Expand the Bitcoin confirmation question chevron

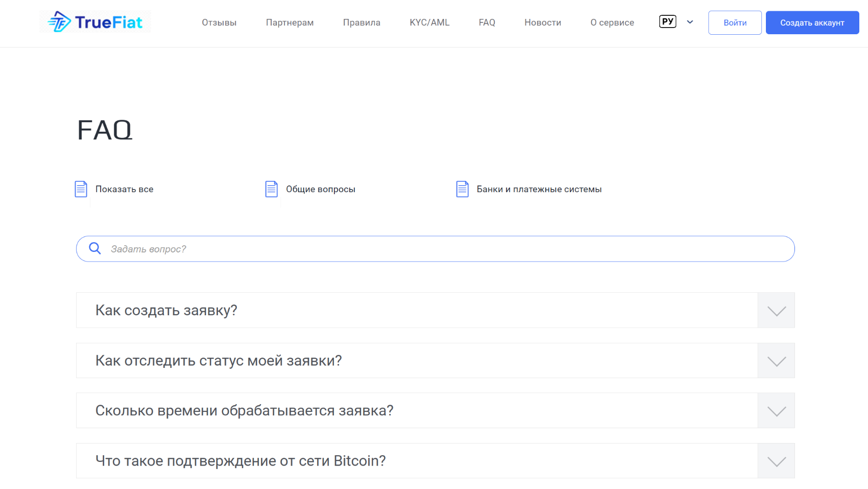pyautogui.click(x=776, y=461)
